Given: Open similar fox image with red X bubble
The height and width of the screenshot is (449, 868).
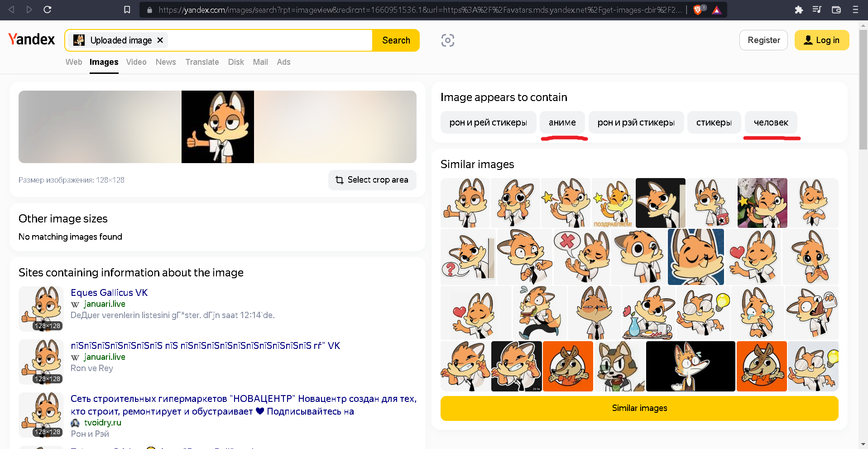Looking at the screenshot, I should tap(581, 257).
